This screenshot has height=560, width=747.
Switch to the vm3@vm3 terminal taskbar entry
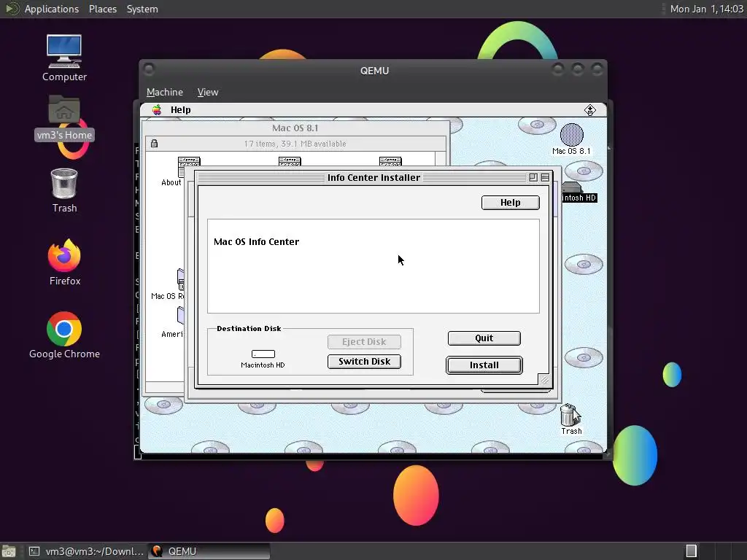pyautogui.click(x=86, y=551)
